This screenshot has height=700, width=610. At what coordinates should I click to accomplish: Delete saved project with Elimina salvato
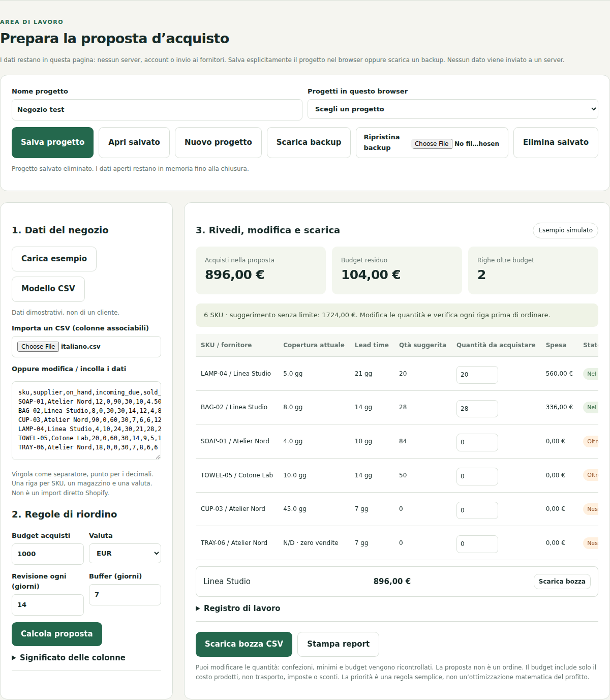click(x=556, y=142)
